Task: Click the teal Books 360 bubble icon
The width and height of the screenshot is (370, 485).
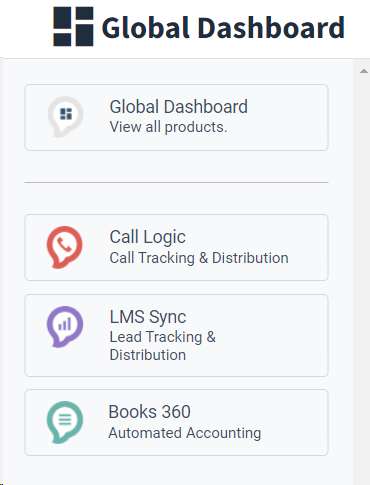Action: tap(65, 422)
